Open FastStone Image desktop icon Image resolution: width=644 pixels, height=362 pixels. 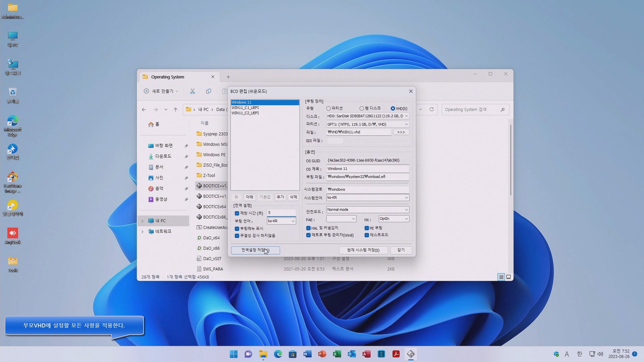coord(12,182)
